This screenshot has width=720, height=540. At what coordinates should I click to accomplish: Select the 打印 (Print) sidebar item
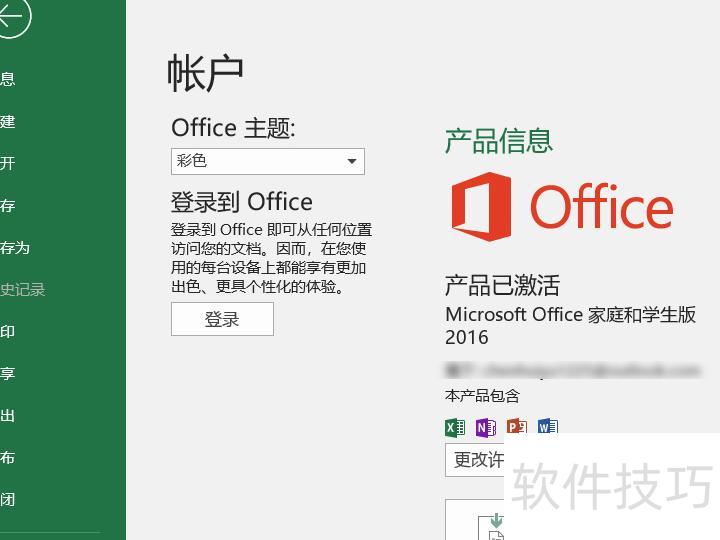click(x=8, y=332)
